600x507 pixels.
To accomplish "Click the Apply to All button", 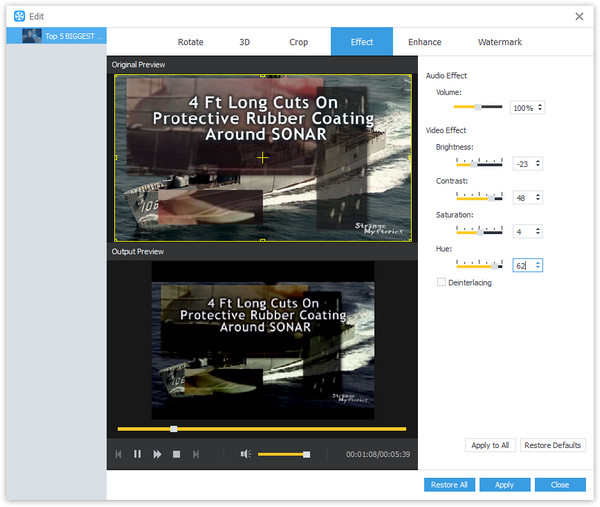I will point(490,445).
